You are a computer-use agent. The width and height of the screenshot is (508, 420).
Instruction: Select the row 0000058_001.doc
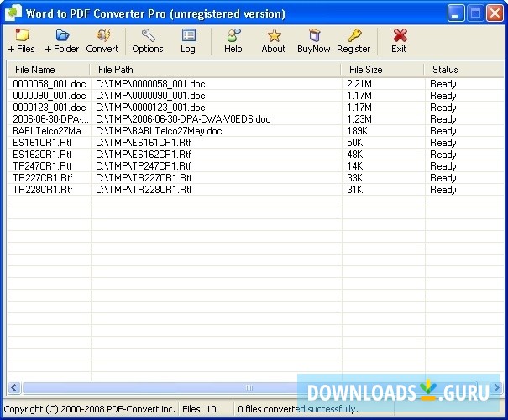255,84
